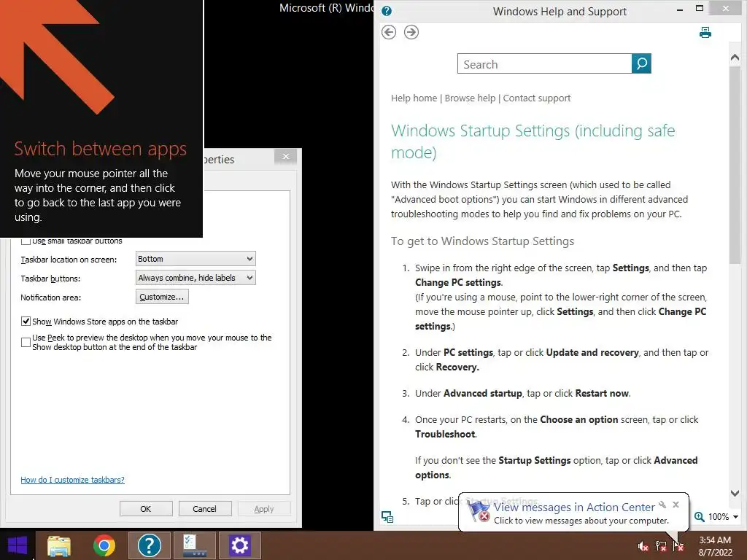
Task: Dismiss the Action Center notification balloon
Action: click(676, 505)
